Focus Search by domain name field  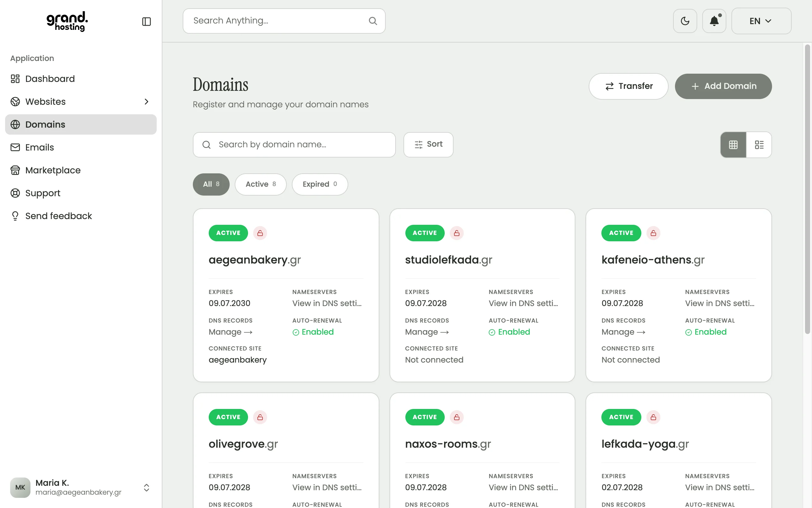(294, 144)
